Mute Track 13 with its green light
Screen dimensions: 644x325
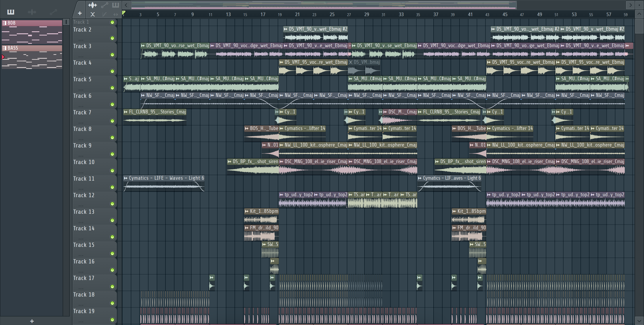(x=112, y=220)
